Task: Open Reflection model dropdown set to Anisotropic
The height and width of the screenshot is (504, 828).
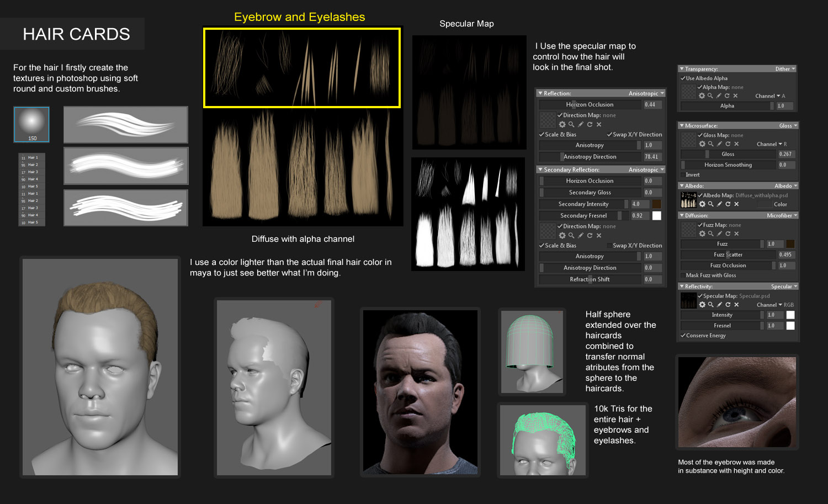Action: (646, 93)
